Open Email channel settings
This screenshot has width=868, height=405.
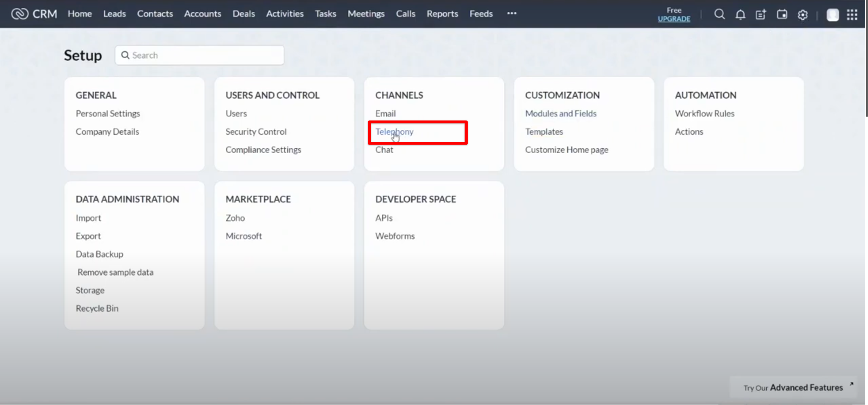tap(385, 113)
